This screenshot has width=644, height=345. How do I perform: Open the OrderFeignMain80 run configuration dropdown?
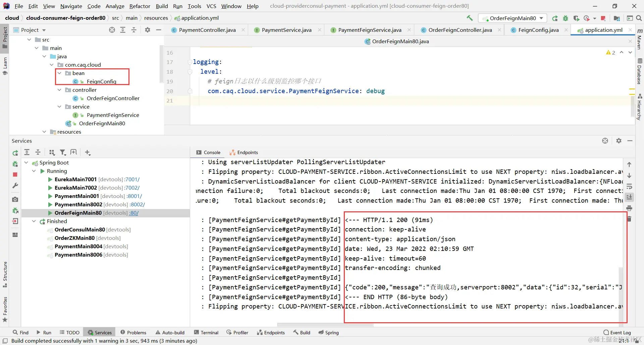tap(513, 18)
